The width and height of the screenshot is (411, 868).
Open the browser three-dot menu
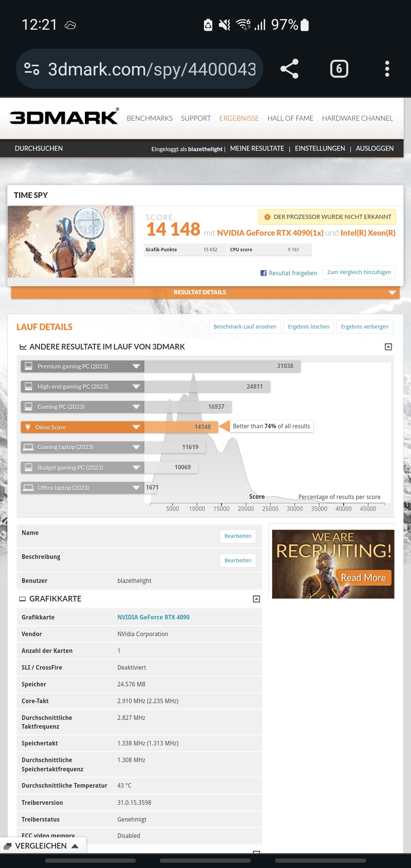click(387, 69)
